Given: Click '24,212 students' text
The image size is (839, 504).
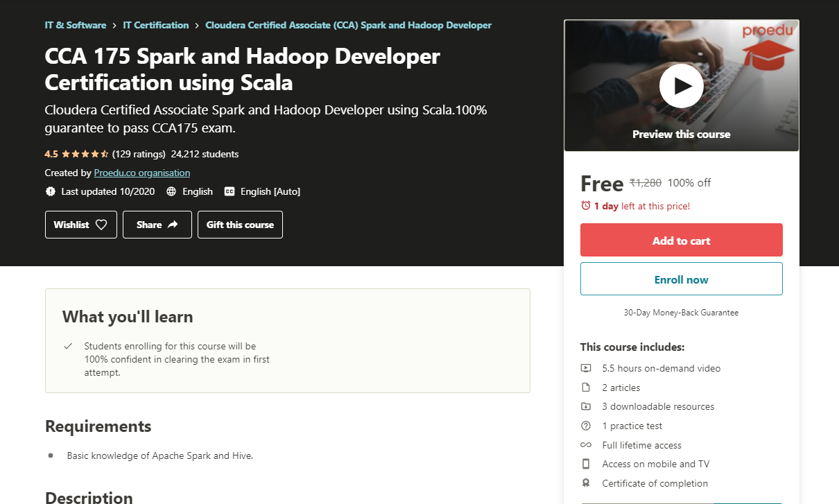Looking at the screenshot, I should pyautogui.click(x=205, y=154).
